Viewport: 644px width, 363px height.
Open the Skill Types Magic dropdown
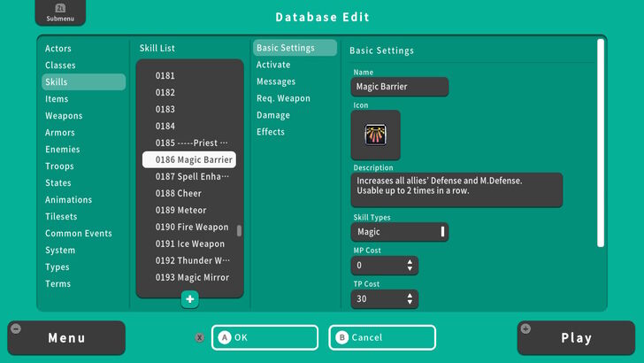pyautogui.click(x=399, y=232)
